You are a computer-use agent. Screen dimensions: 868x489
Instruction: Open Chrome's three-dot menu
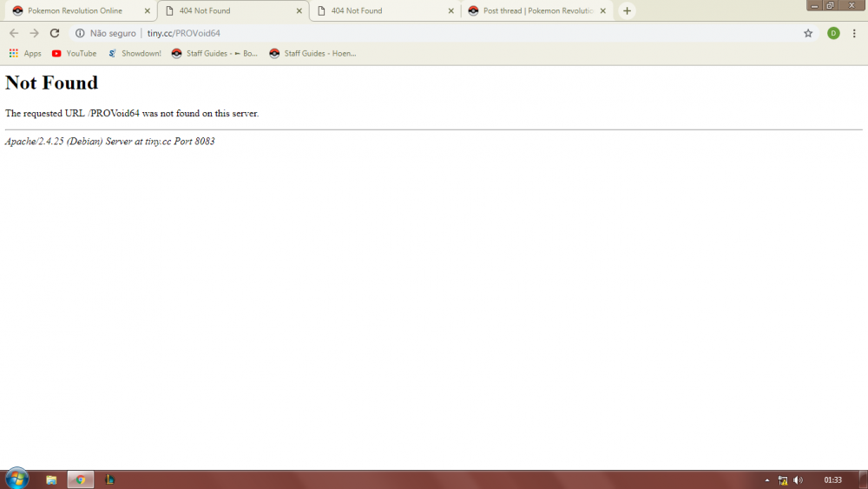click(854, 33)
